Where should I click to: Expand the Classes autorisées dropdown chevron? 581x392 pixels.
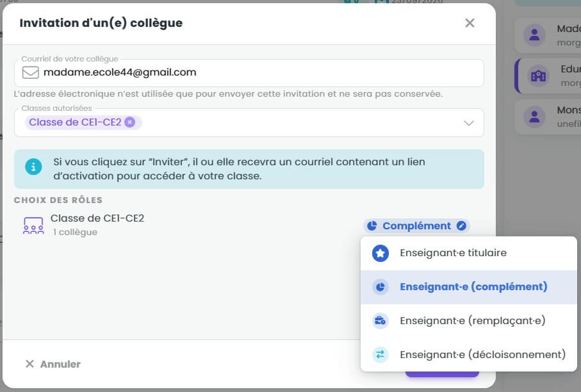469,122
